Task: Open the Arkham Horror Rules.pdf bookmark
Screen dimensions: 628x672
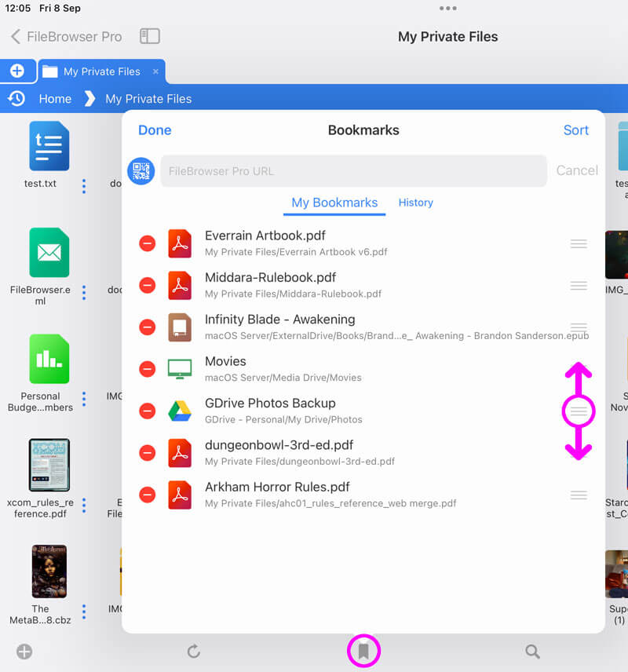Action: 363,495
